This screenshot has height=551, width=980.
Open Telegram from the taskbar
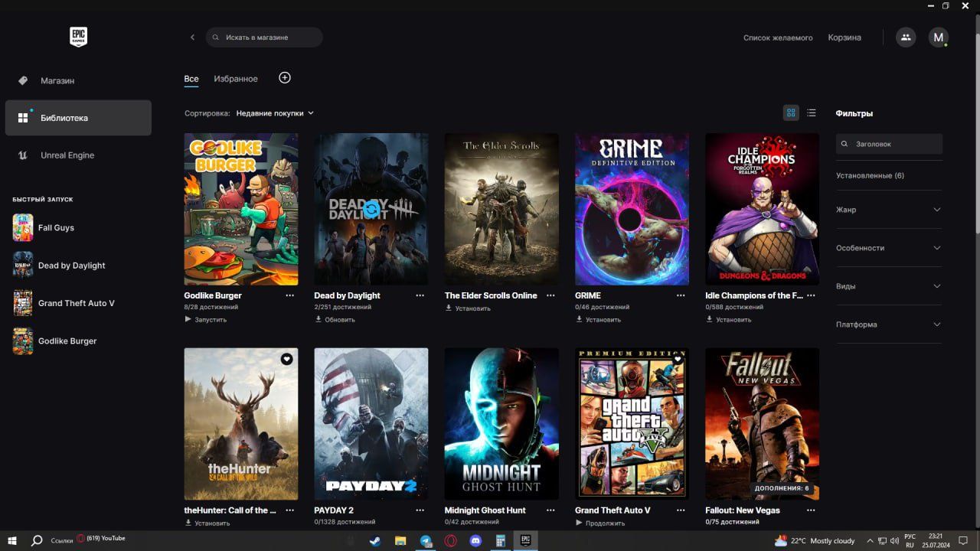(426, 540)
